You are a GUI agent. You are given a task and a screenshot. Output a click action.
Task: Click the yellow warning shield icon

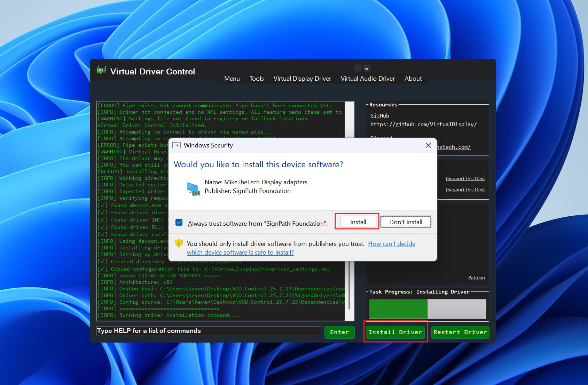[x=179, y=243]
